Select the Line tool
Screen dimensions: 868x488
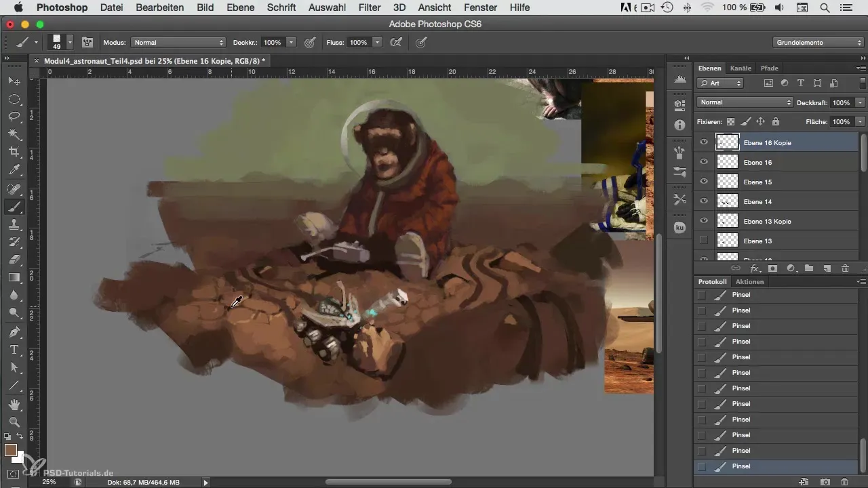pos(14,386)
